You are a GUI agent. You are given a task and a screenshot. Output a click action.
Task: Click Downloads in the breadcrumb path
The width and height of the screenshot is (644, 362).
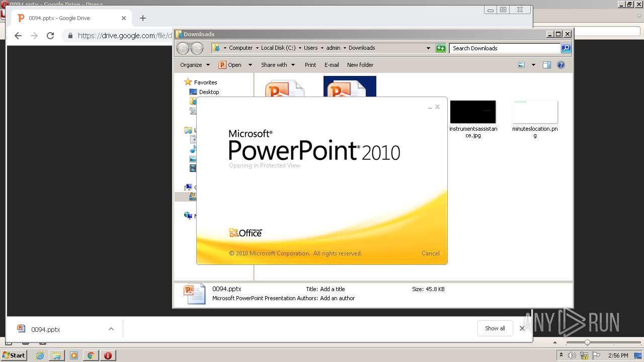click(362, 48)
